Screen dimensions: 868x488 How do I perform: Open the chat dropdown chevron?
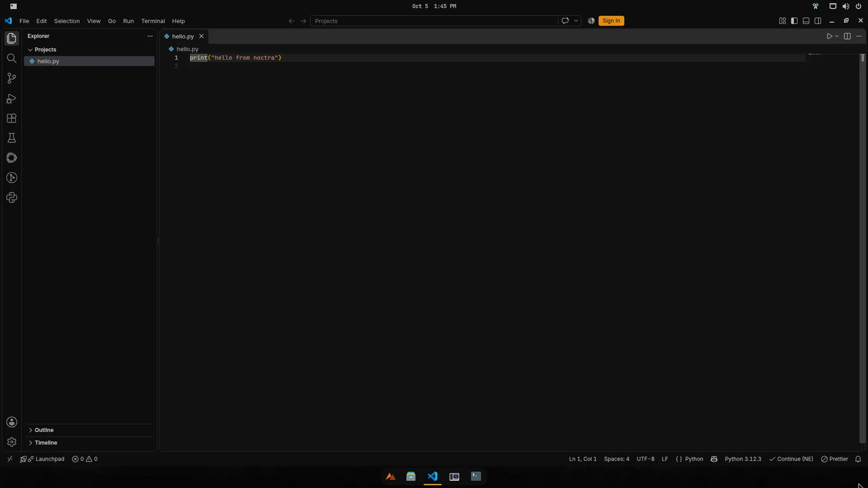tap(576, 21)
